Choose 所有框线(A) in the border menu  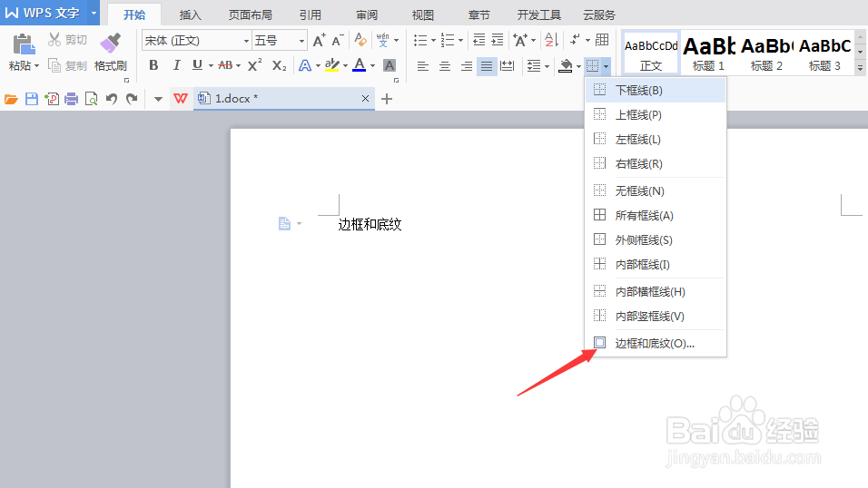tap(656, 215)
